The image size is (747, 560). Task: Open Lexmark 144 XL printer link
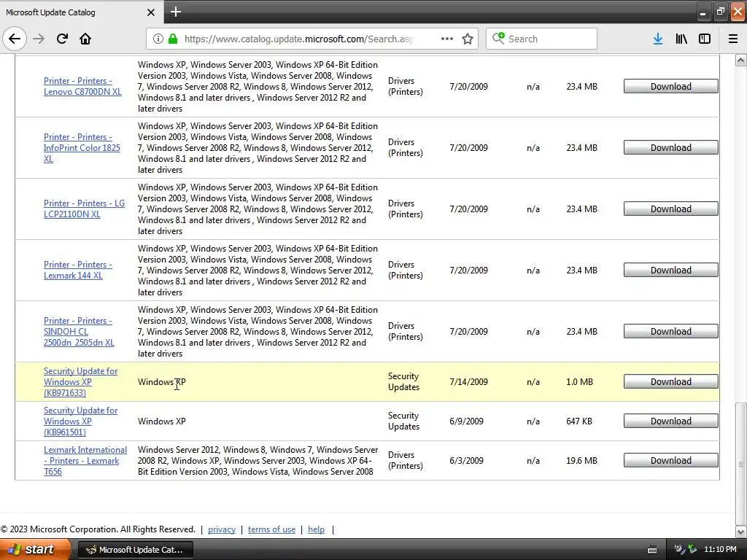(77, 270)
